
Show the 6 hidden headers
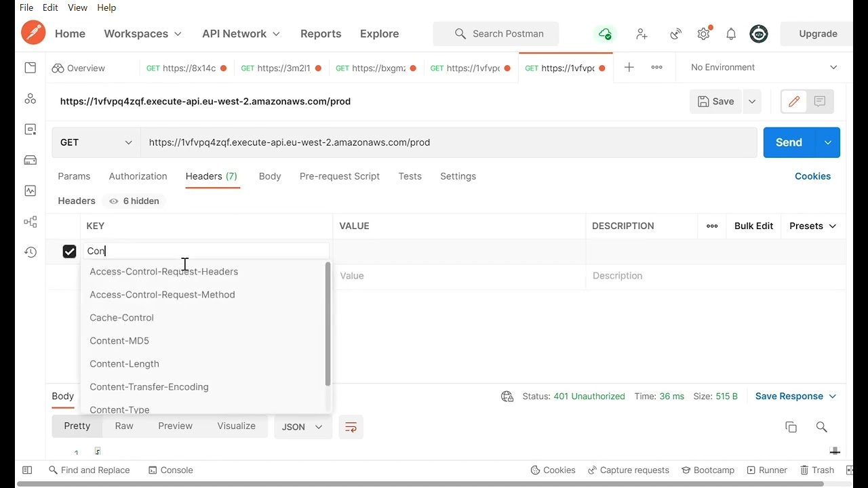[134, 201]
